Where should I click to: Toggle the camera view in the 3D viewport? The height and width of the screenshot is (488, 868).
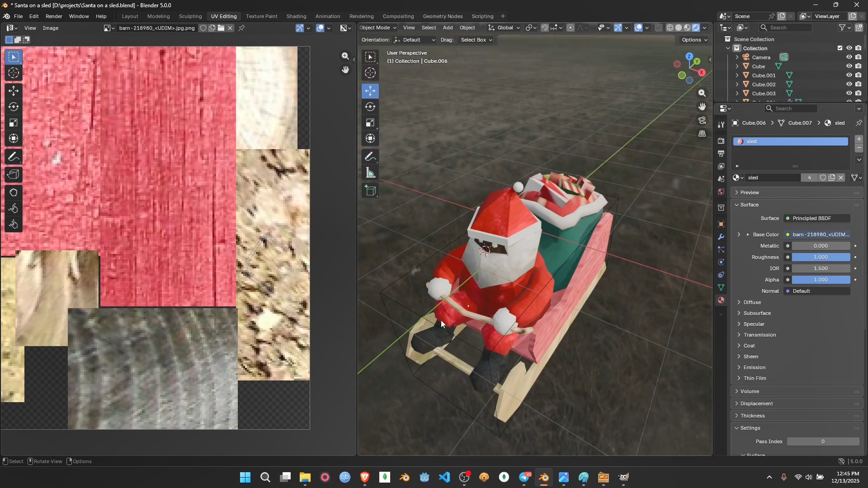click(702, 121)
